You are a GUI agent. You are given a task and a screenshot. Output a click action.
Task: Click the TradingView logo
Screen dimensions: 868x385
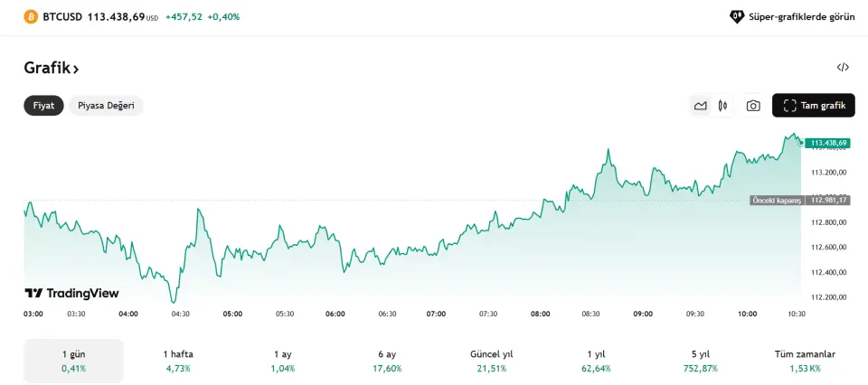71,293
